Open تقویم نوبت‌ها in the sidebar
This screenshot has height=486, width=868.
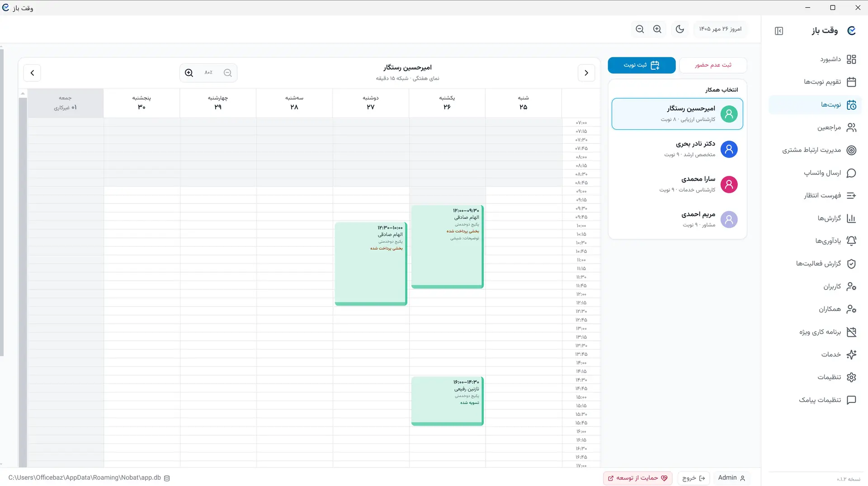815,82
